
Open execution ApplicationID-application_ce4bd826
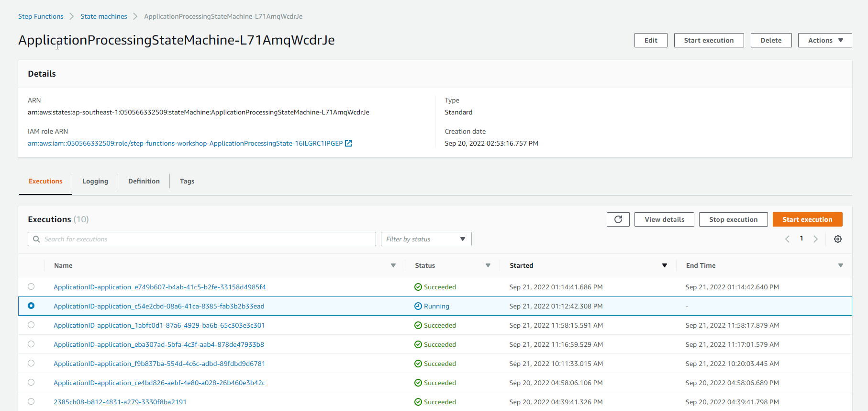tap(159, 383)
